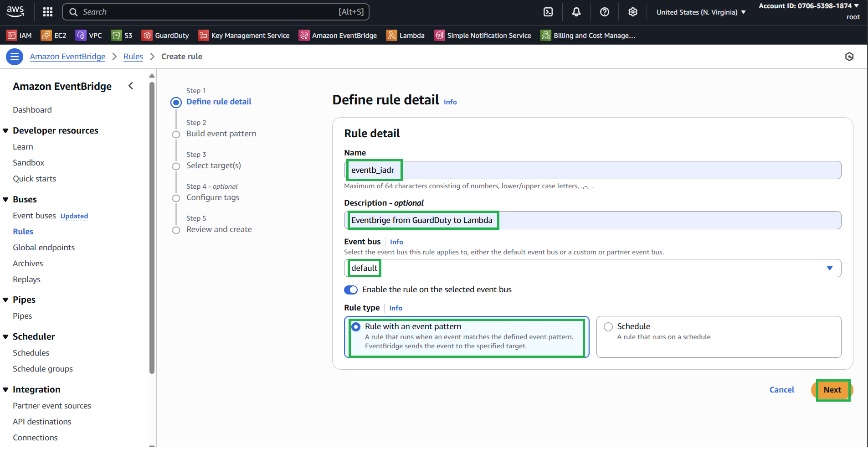Collapse the Scheduler section
Viewport: 868px width, 465px height.
(x=5, y=337)
